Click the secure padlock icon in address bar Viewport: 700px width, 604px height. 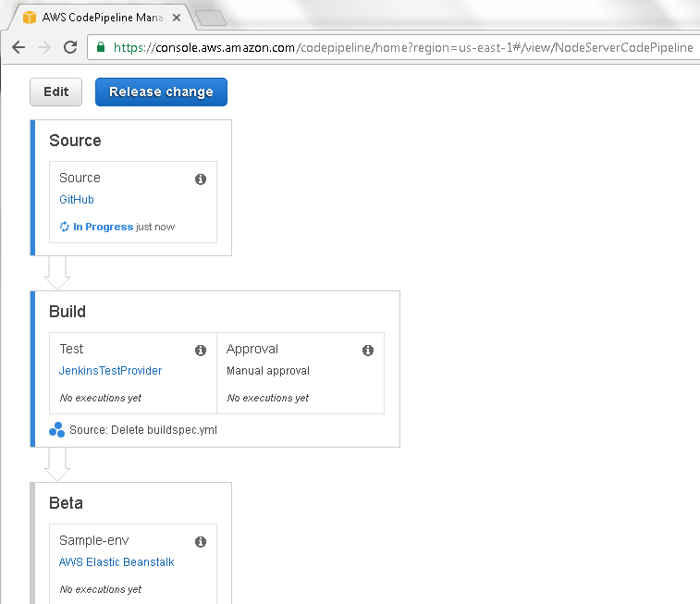coord(101,47)
